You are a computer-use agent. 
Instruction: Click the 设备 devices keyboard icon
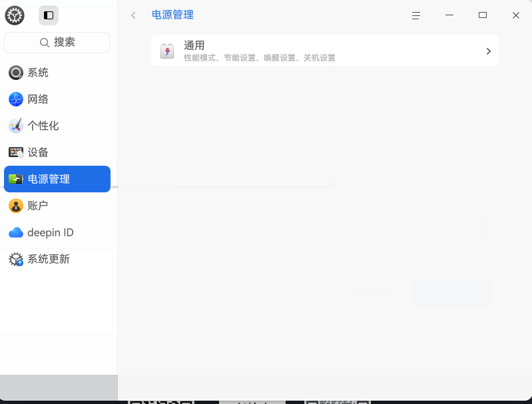coord(15,152)
